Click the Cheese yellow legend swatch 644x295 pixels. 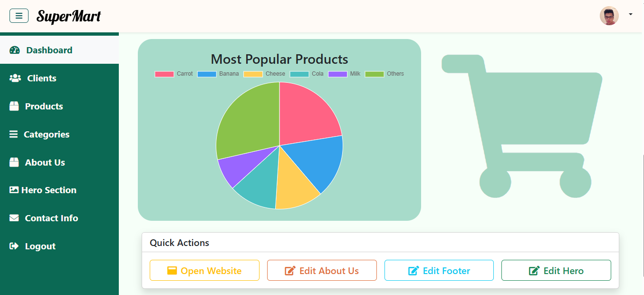253,74
